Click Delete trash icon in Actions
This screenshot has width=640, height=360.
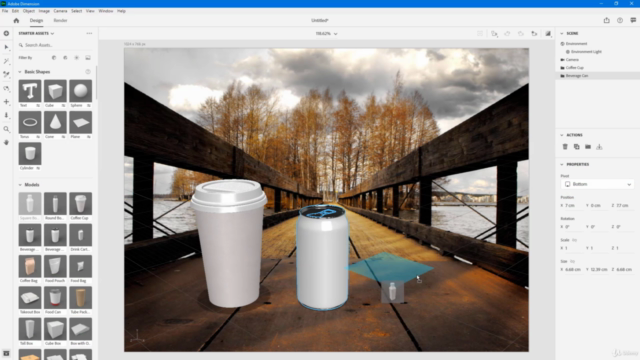pos(565,147)
